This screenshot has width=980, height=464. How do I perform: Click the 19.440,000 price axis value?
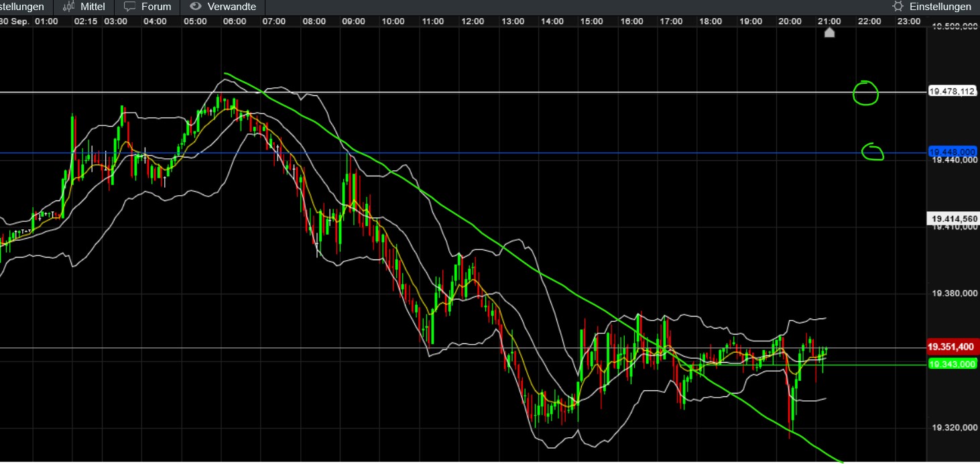coord(956,160)
